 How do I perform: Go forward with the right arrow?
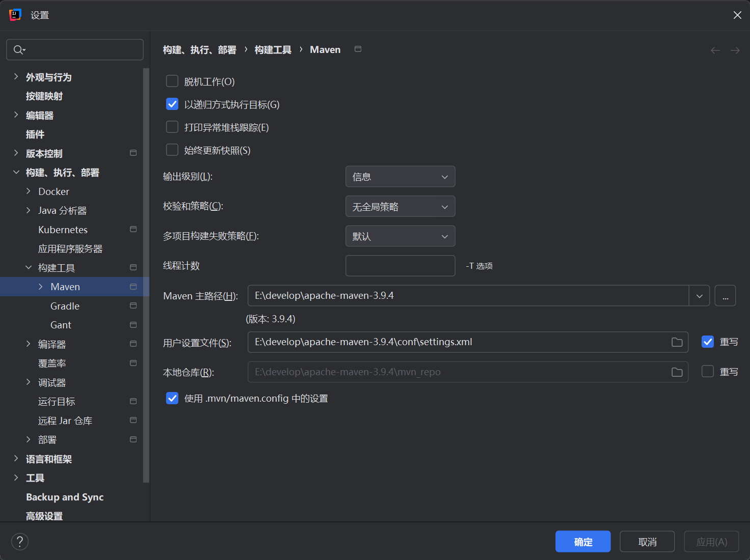[x=735, y=50]
